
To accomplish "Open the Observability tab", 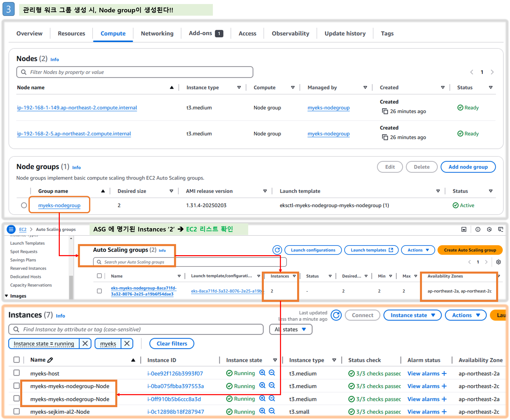I will [x=290, y=33].
